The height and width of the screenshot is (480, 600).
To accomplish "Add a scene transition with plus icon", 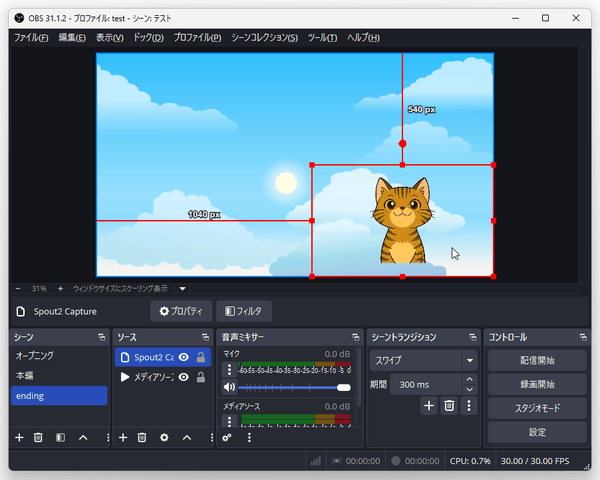I will tap(429, 405).
